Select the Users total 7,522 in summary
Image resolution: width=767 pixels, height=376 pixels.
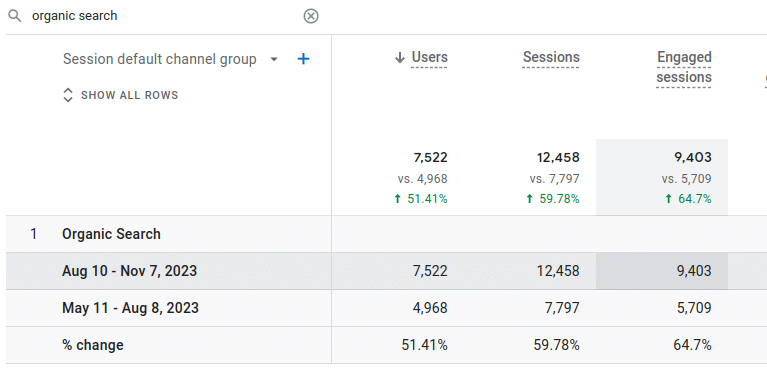coord(430,157)
